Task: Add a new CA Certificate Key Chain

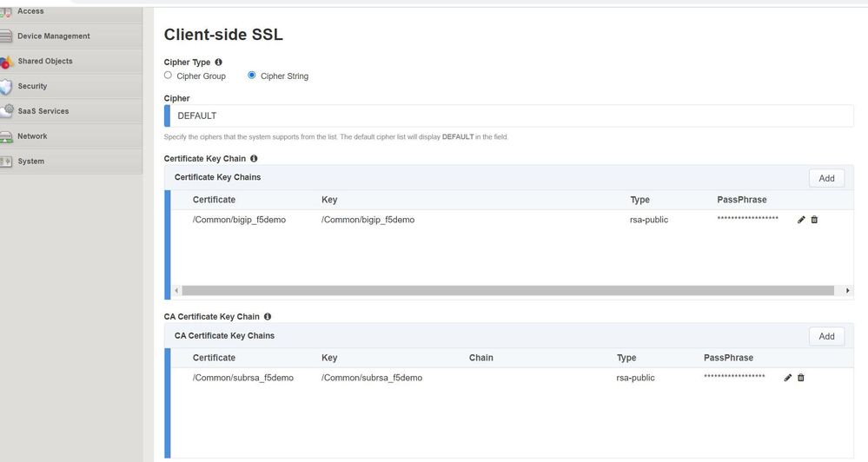Action: (826, 336)
